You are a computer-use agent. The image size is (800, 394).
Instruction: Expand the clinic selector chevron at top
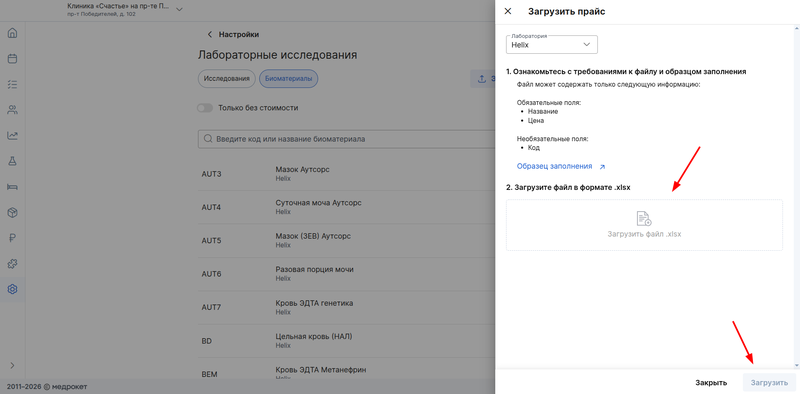click(x=179, y=9)
